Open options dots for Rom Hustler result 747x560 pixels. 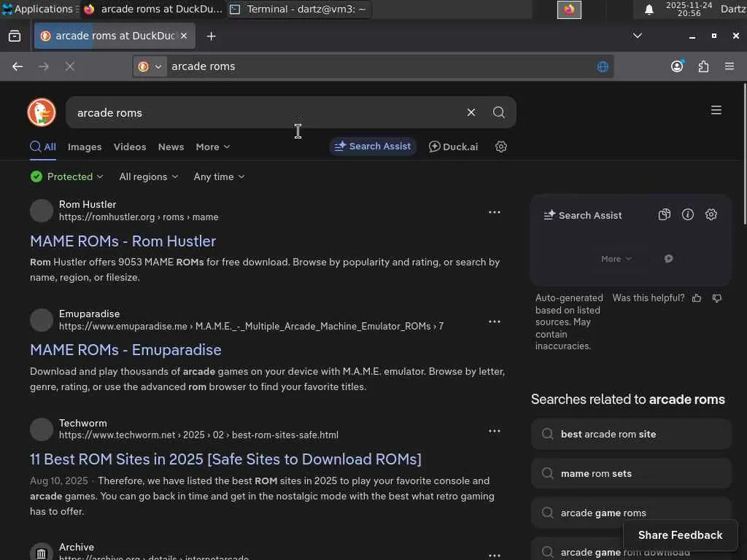[495, 212]
